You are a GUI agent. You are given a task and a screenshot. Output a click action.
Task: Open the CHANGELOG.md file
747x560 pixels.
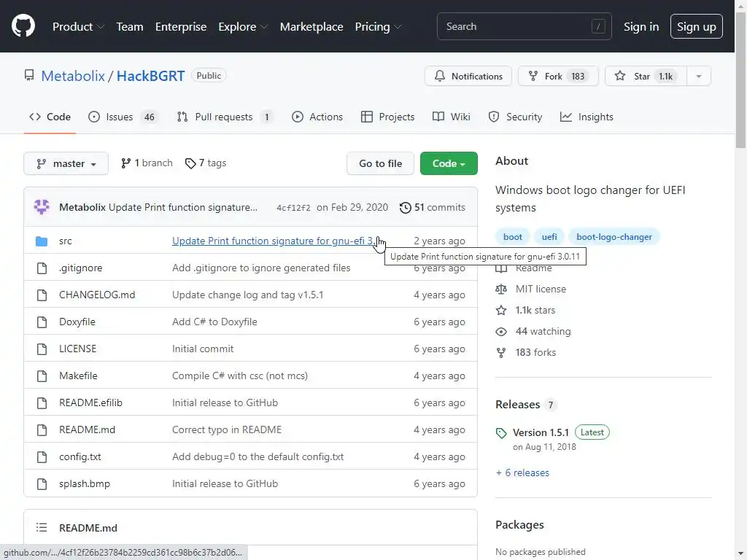[x=97, y=295]
